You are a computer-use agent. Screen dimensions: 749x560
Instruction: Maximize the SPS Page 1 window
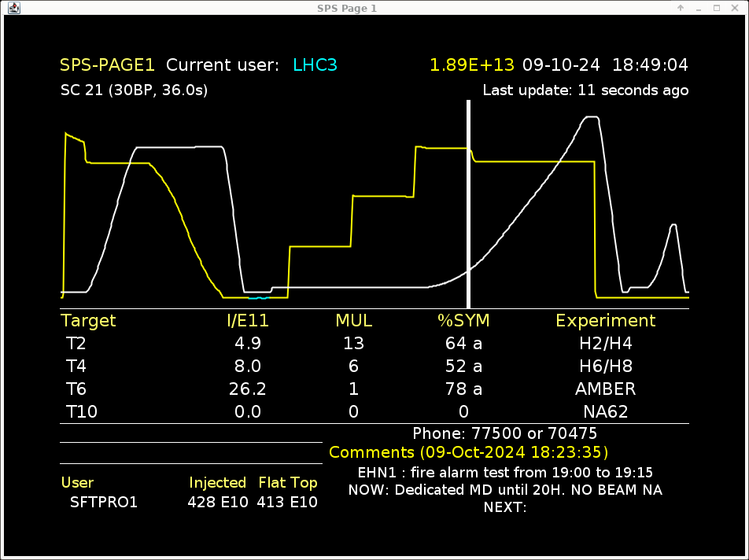pyautogui.click(x=717, y=7)
